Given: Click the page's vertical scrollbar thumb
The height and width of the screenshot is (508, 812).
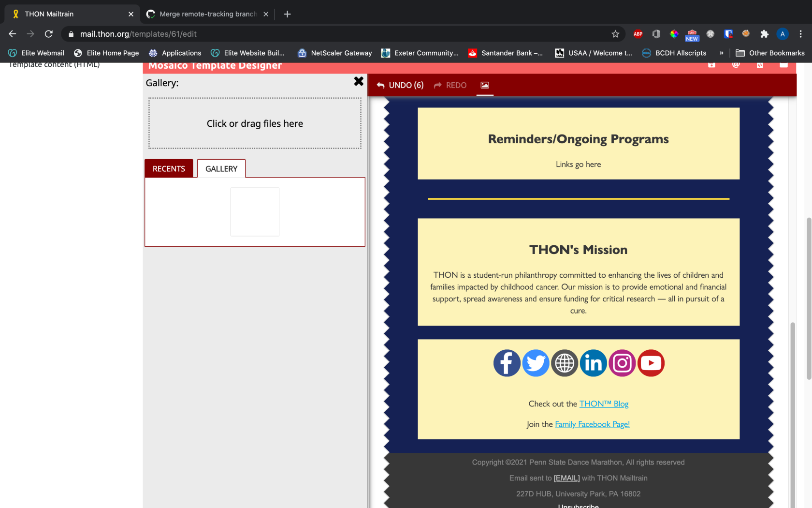Looking at the screenshot, I should pyautogui.click(x=809, y=299).
